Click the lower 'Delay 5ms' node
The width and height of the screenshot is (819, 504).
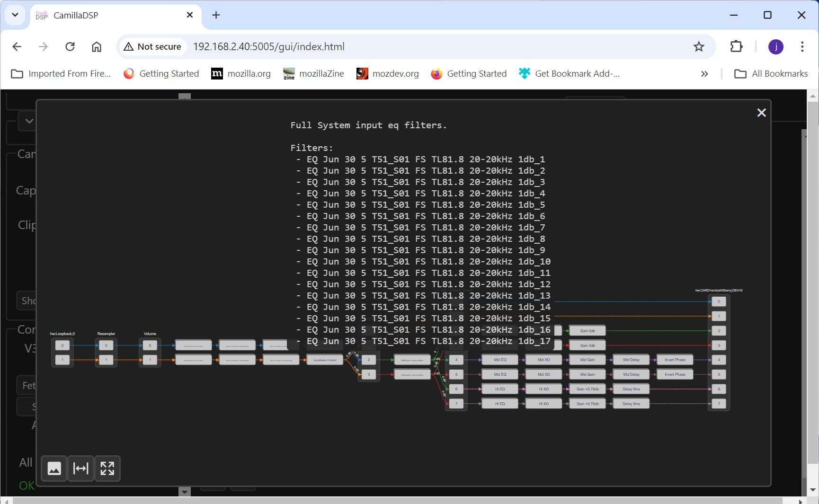(631, 404)
